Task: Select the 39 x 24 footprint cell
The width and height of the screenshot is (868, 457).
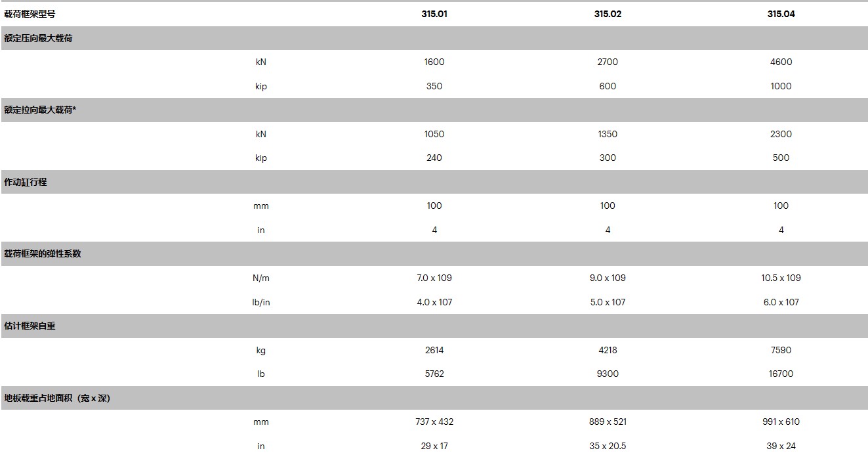Action: tap(781, 446)
